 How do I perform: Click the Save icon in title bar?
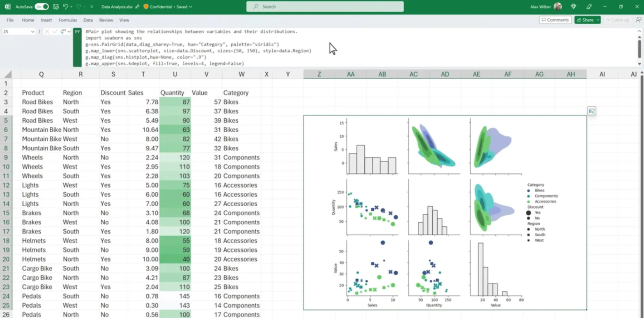coord(55,7)
